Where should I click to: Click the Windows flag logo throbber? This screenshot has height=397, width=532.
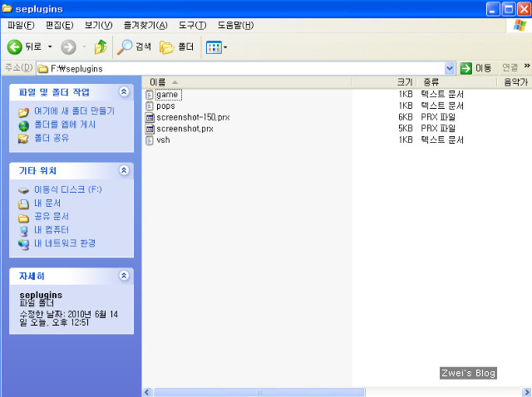(x=520, y=26)
